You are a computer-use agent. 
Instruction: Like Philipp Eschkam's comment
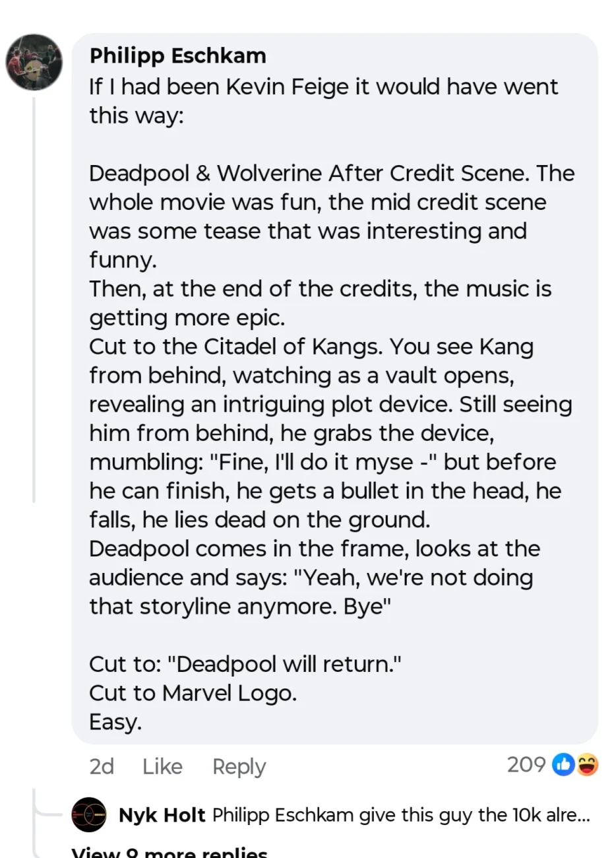click(x=162, y=766)
